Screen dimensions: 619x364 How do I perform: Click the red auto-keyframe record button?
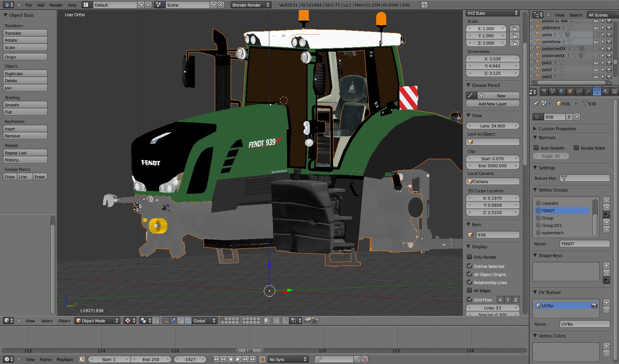point(262,359)
